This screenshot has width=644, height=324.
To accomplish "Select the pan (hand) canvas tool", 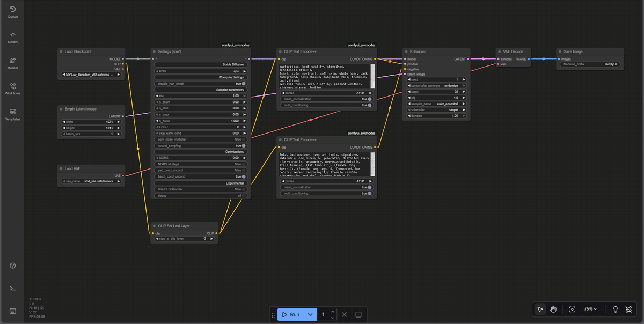I will 553,309.
